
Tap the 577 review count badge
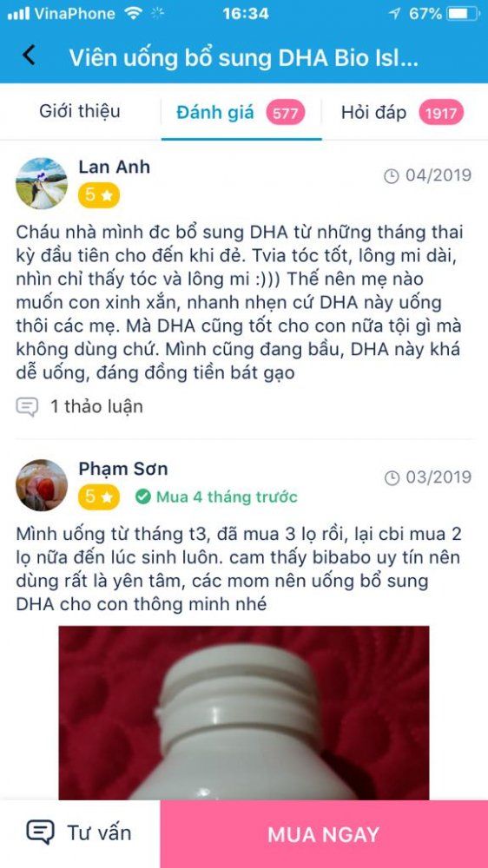pyautogui.click(x=286, y=114)
